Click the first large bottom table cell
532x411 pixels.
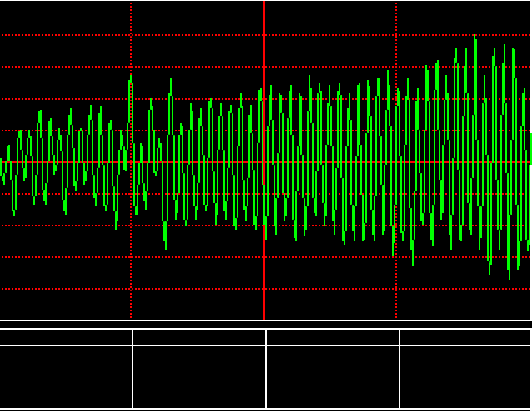pyautogui.click(x=66, y=377)
